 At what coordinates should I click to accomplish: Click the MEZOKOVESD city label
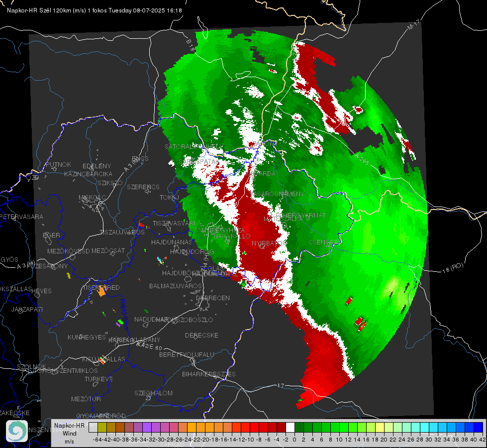[68, 251]
